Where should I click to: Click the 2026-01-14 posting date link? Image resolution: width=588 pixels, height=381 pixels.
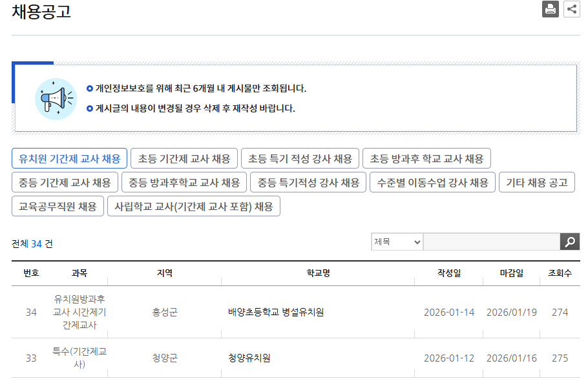[x=450, y=312]
